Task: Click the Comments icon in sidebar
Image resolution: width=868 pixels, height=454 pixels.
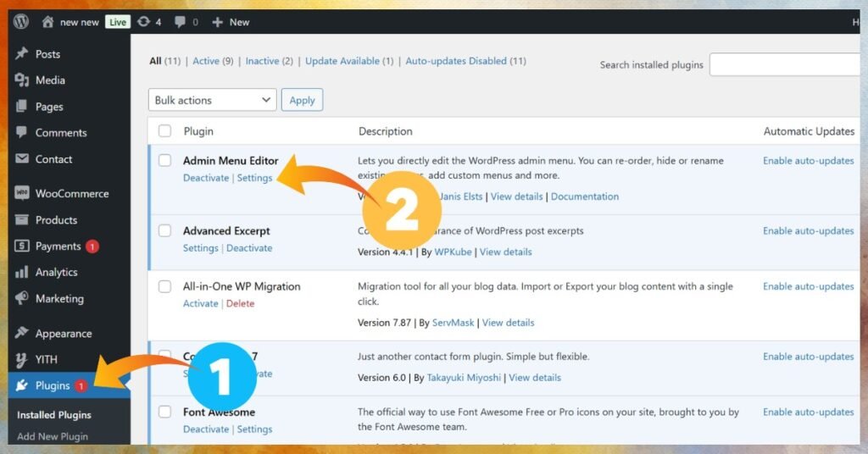Action: 21,132
